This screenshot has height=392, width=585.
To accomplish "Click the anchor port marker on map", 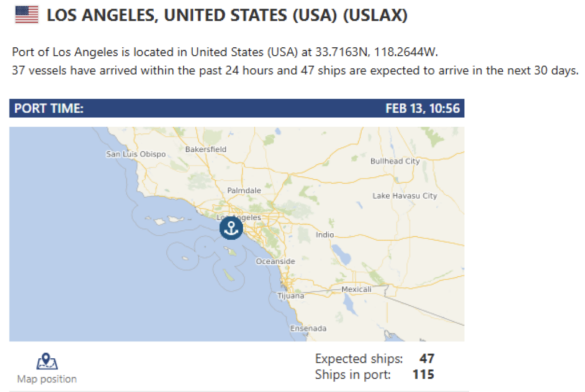I will 231,228.
